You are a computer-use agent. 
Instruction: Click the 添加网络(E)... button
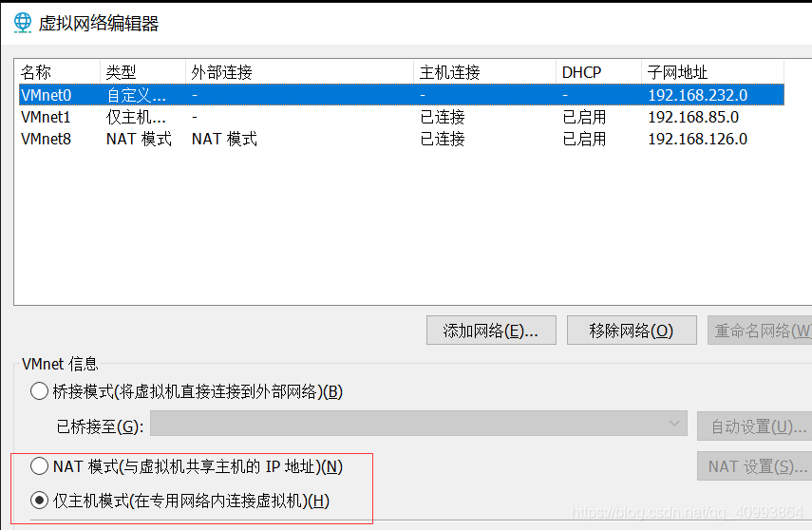491,330
